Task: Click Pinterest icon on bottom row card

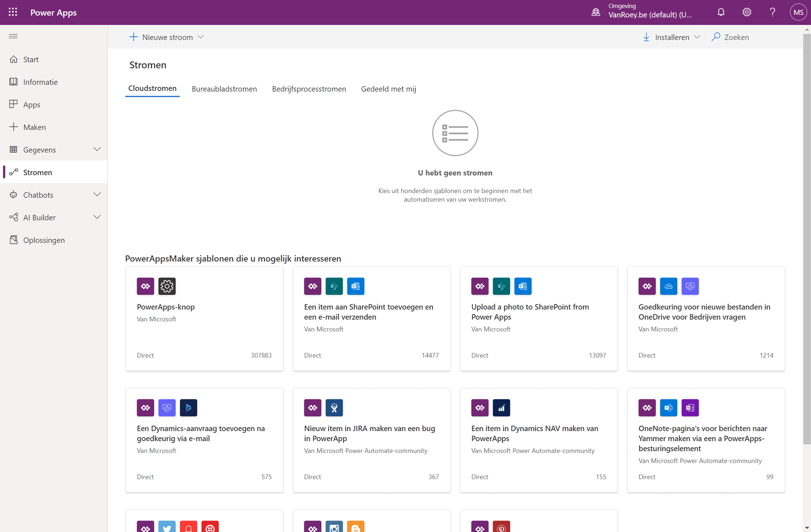Action: click(x=501, y=526)
